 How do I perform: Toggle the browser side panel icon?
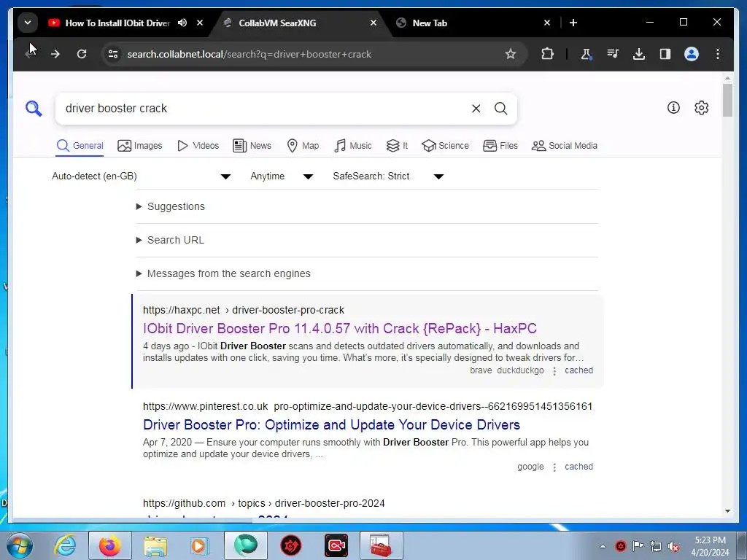click(x=665, y=54)
